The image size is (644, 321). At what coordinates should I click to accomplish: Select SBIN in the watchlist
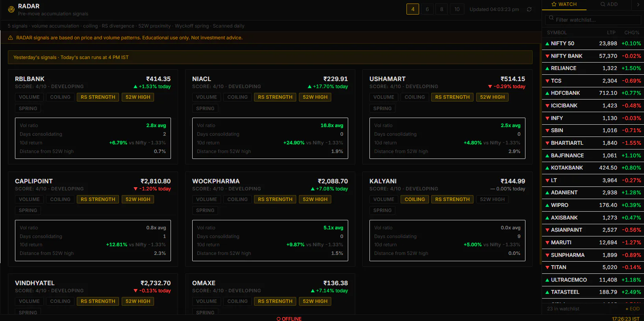(x=593, y=131)
